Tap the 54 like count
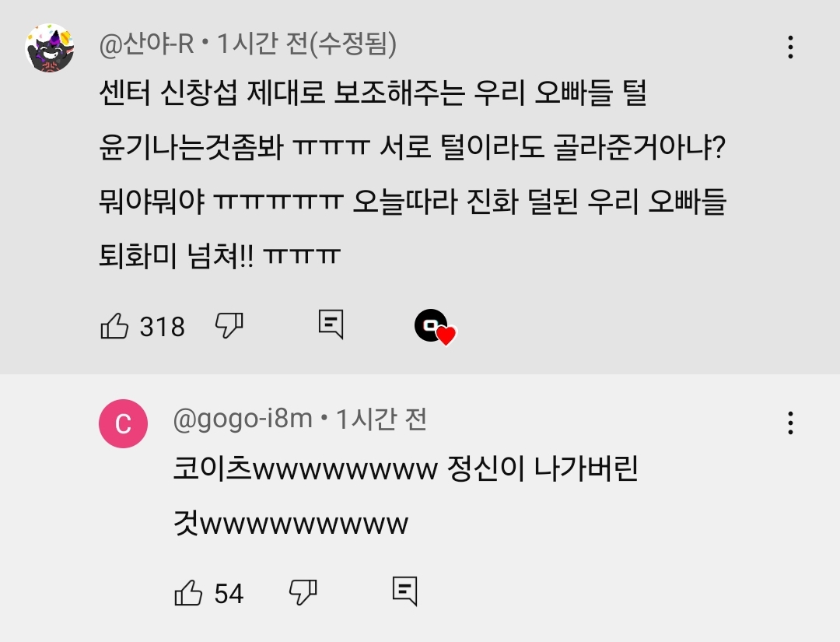Image resolution: width=840 pixels, height=642 pixels. [x=229, y=594]
